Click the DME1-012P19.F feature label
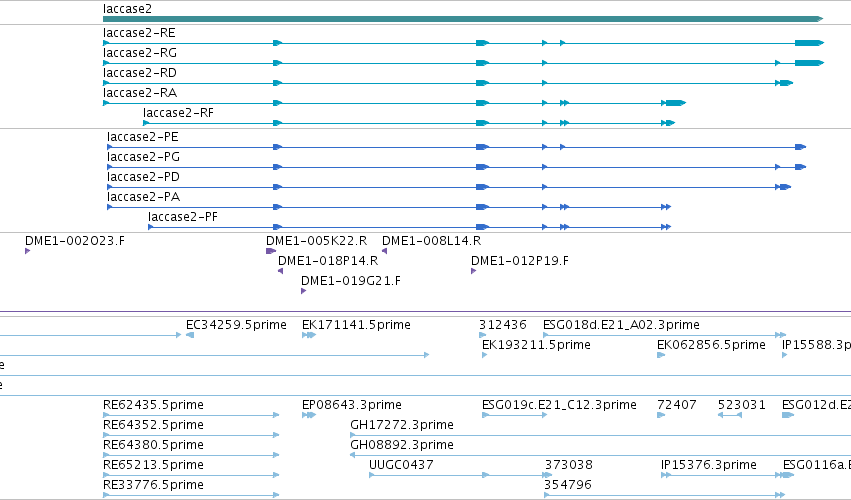The width and height of the screenshot is (851, 500). (520, 261)
